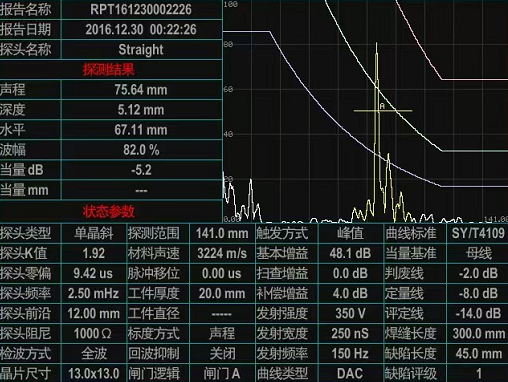Toggle echo suppression 关闭 setting
Image resolution: width=508 pixels, height=382 pixels.
pos(222,354)
